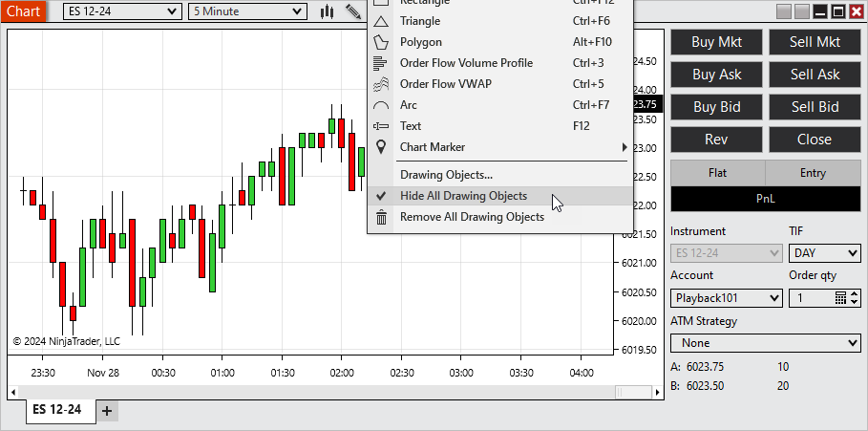Add a new chart tab with plus
868x431 pixels.
[107, 411]
